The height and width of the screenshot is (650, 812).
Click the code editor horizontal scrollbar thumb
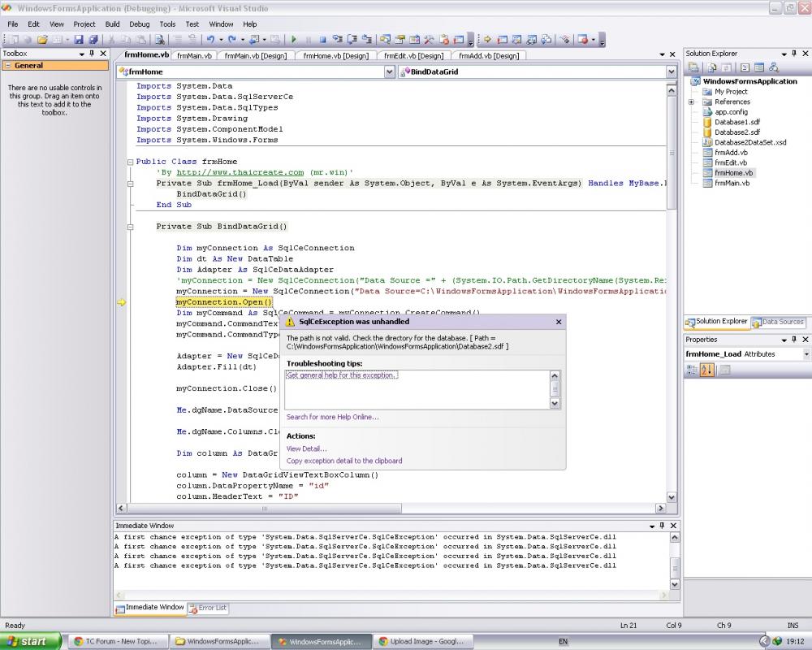point(264,509)
